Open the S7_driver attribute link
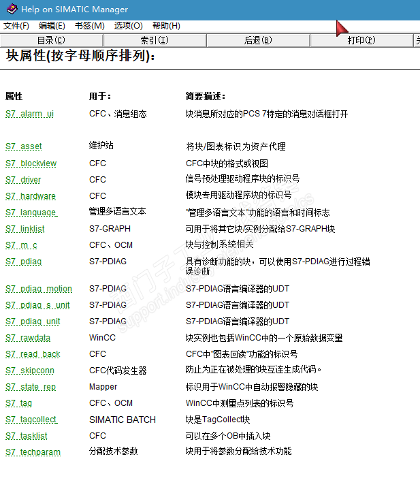 23,180
